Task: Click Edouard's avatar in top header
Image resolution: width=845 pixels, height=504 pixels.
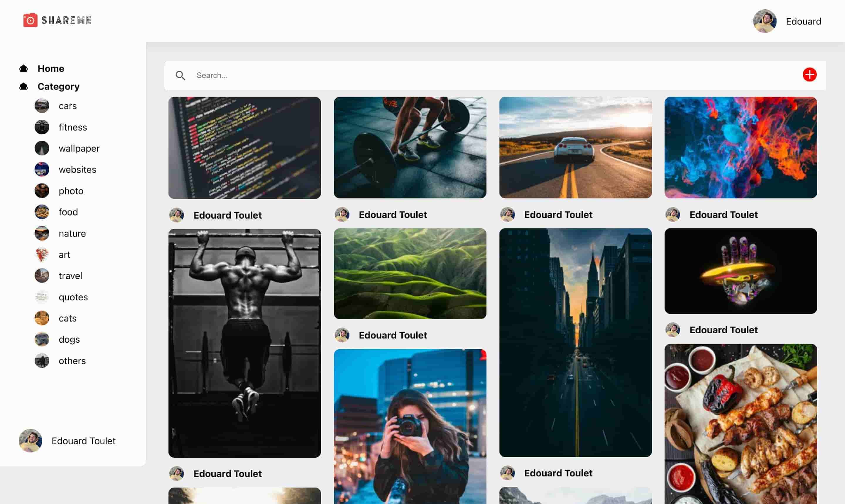Action: [765, 21]
